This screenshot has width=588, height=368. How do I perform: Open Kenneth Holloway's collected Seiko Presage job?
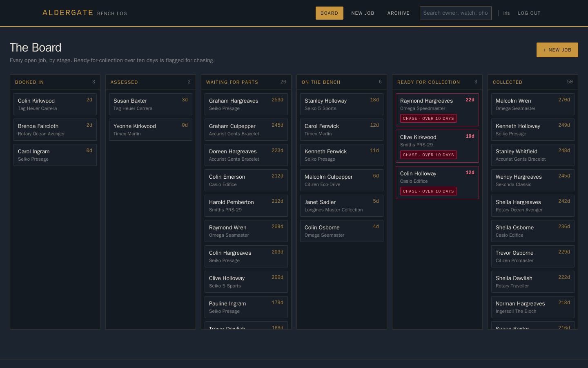tap(533, 130)
